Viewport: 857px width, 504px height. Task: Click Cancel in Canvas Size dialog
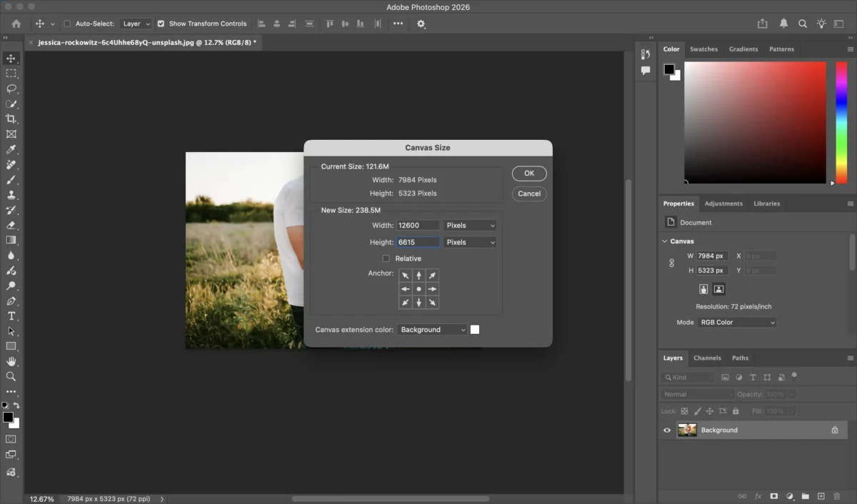(x=529, y=193)
